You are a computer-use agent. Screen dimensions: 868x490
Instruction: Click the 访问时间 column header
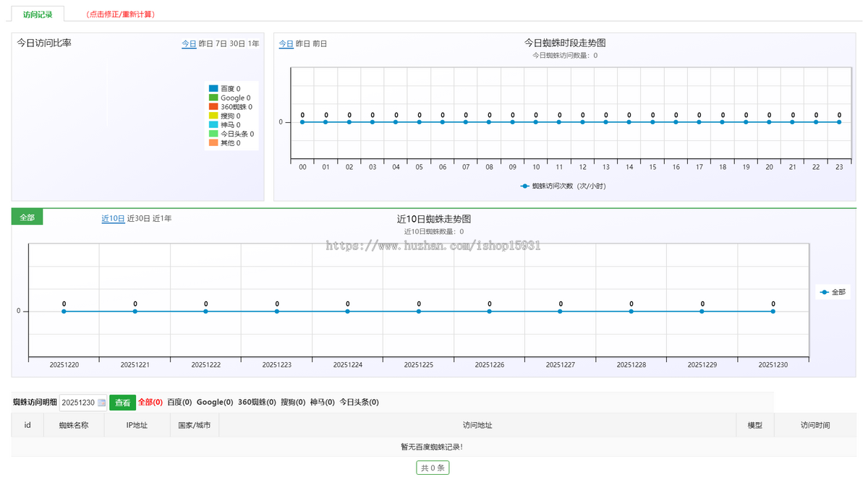point(815,426)
